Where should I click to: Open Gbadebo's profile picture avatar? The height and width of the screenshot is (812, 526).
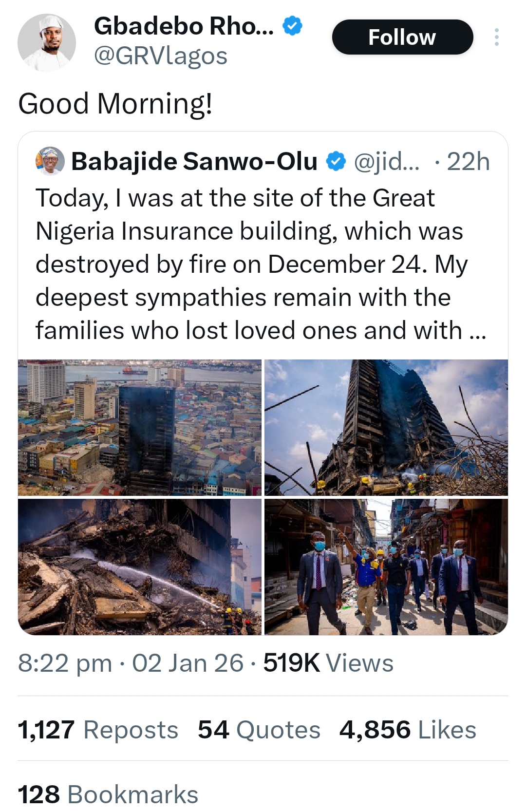[47, 43]
